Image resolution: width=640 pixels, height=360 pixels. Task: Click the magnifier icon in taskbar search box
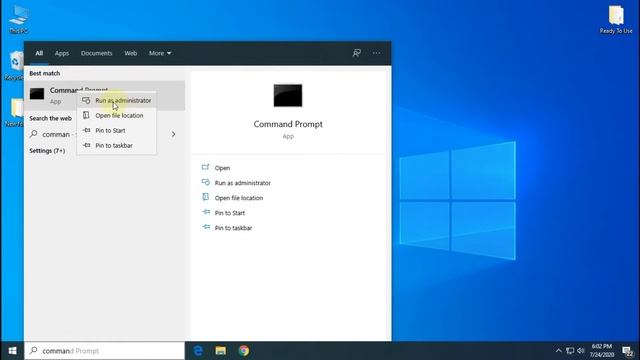(x=34, y=350)
